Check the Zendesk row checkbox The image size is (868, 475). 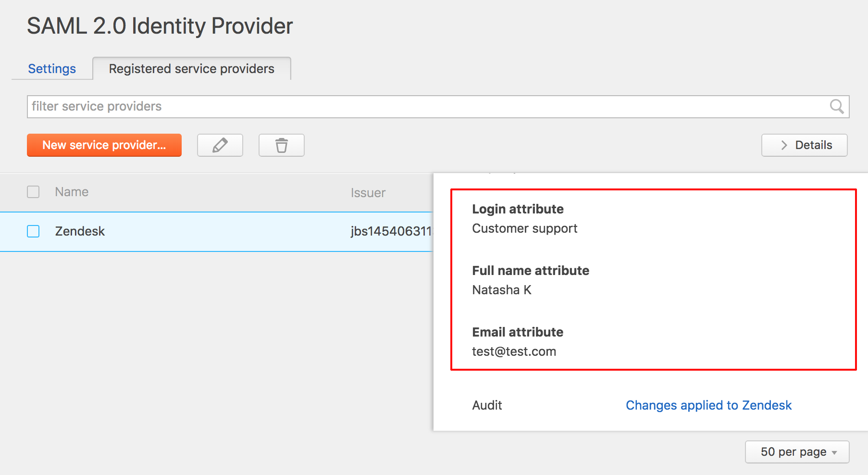tap(33, 231)
